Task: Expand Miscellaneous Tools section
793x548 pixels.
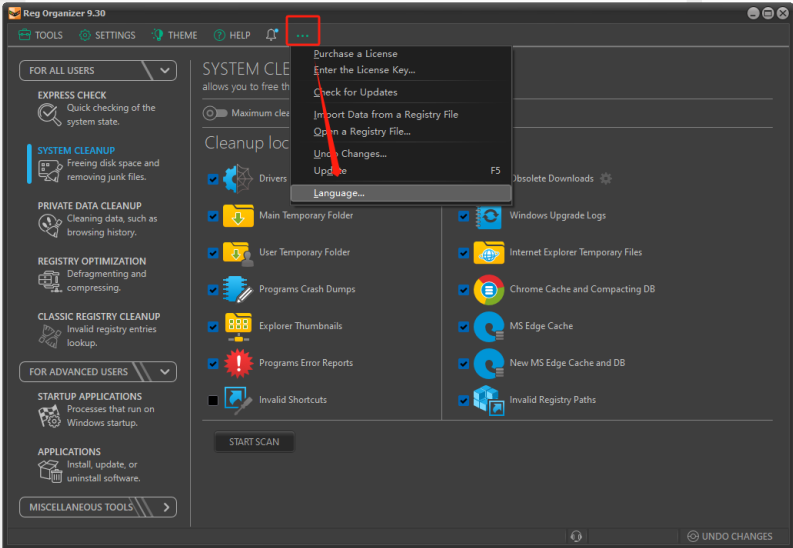Action: click(x=98, y=507)
